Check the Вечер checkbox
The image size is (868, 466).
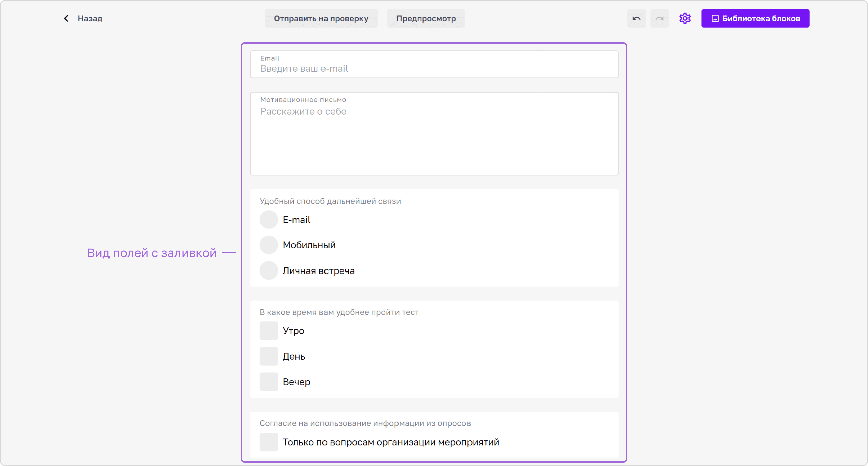click(x=269, y=382)
